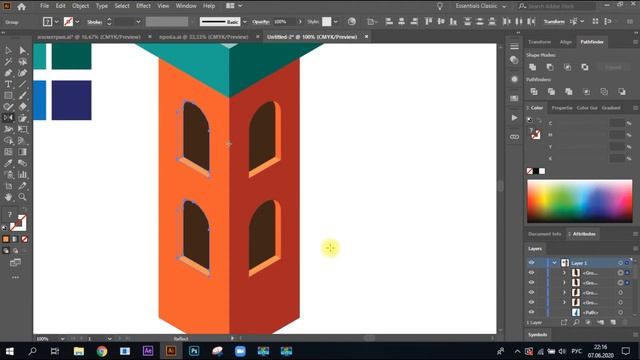Open the Window menu
This screenshot has width=640, height=360.
[x=186, y=6]
